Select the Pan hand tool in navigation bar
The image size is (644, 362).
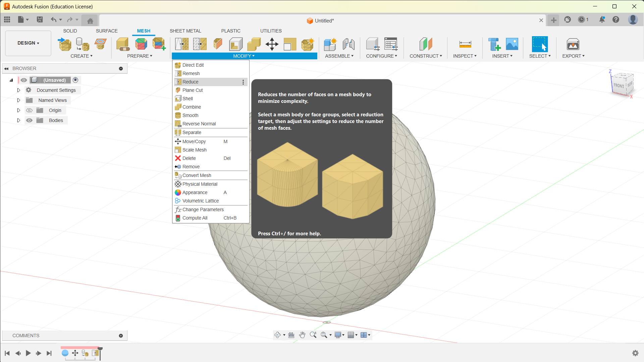[302, 335]
